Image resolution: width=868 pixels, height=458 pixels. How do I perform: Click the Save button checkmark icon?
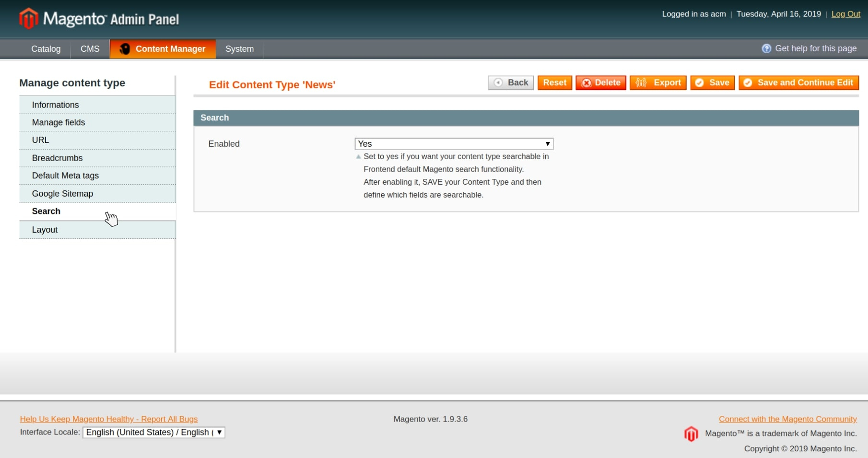tap(699, 82)
